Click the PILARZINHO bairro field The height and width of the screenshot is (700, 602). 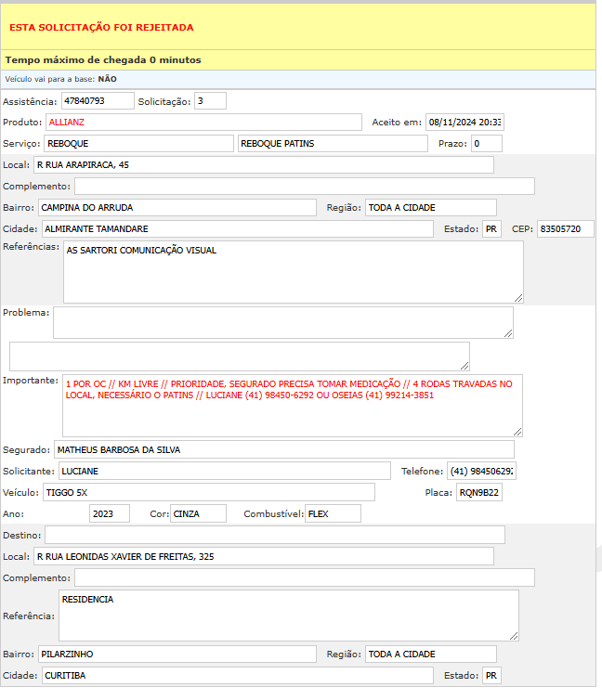tap(177, 655)
